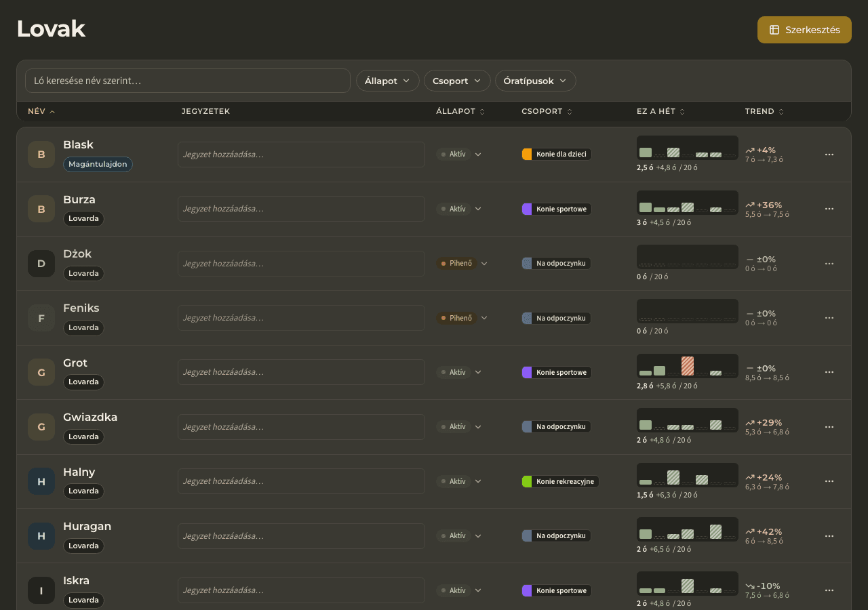
Task: Click Huragan's weekly hours bar chart
Action: 688,529
